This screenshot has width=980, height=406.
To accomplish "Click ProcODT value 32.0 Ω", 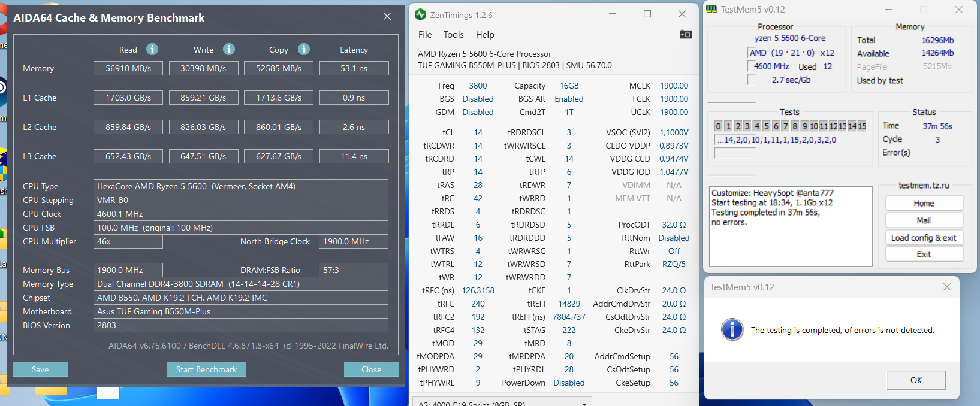I will [x=674, y=225].
